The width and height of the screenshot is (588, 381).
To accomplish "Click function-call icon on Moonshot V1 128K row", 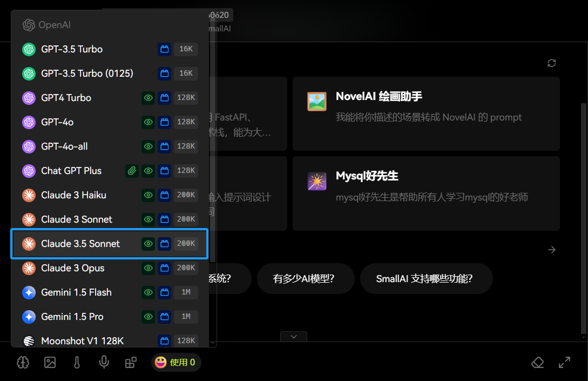I will [x=164, y=340].
